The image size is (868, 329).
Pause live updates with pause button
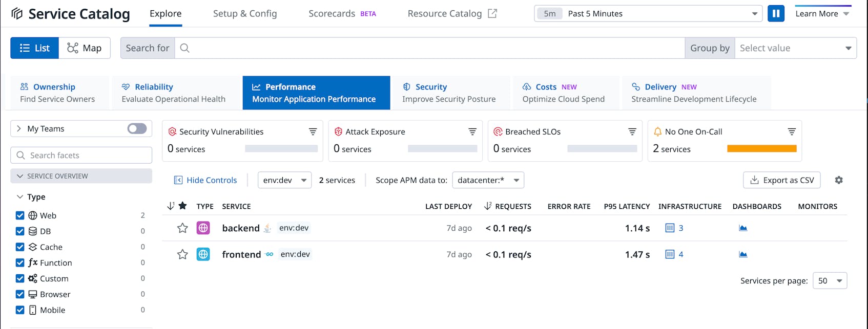pyautogui.click(x=776, y=14)
